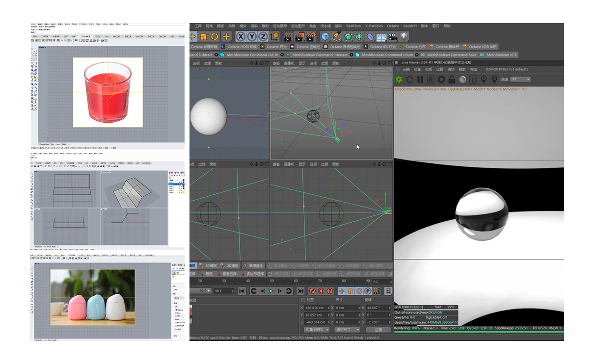Click the green Rendering progress bar
594x364 pixels.
click(479, 333)
